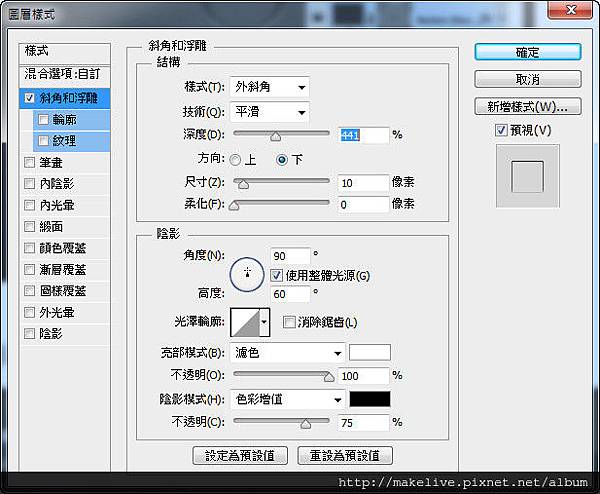Enable the 消除鋸齒(L) checkbox

pyautogui.click(x=289, y=322)
